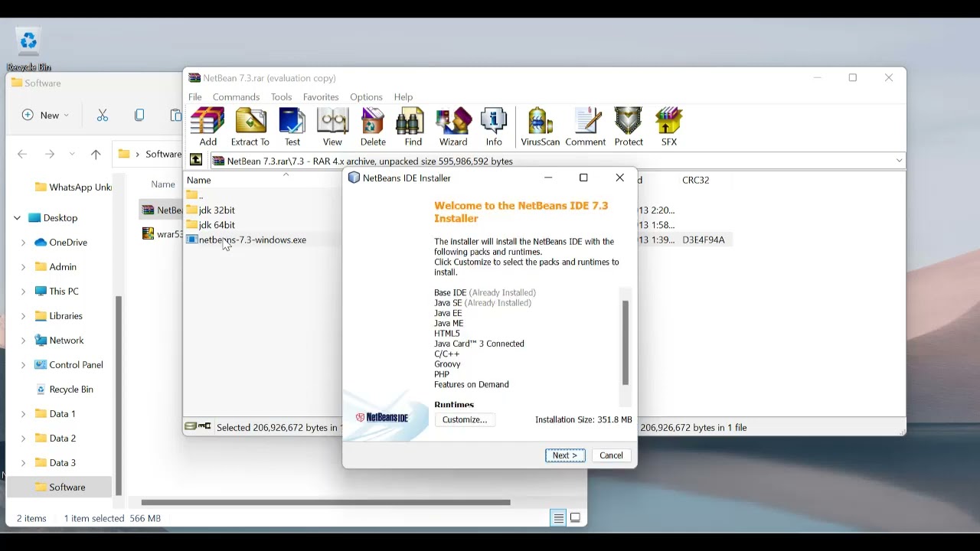This screenshot has width=980, height=551.
Task: Expand the Data 1 tree node
Action: 23,414
